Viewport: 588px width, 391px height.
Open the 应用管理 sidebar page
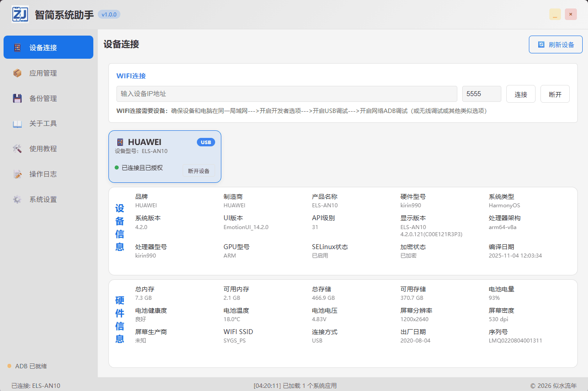(48, 73)
